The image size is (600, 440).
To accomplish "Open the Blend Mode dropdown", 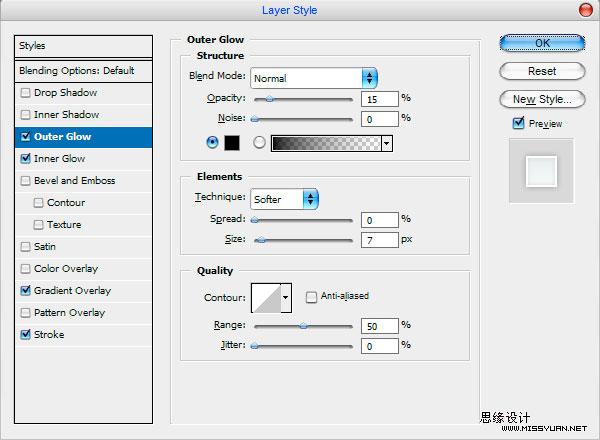I will coord(314,78).
